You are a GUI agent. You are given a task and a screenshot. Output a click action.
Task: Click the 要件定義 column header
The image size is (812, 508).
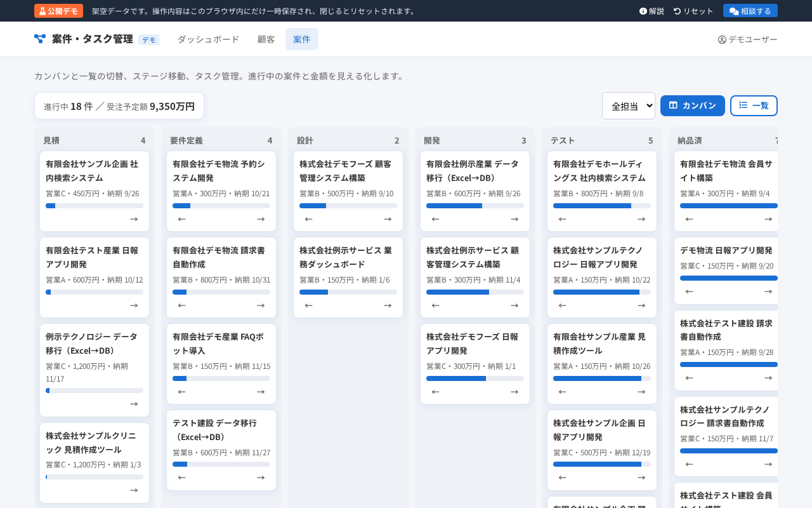pos(221,140)
